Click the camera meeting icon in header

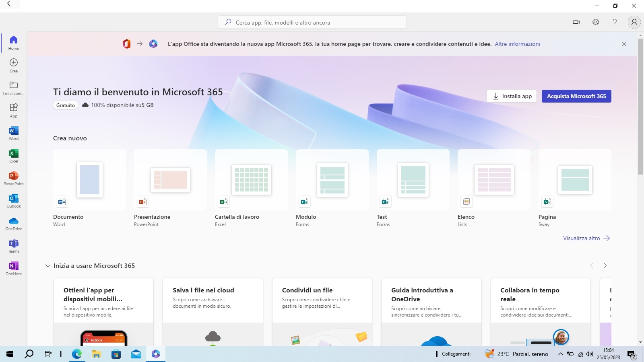click(x=576, y=22)
